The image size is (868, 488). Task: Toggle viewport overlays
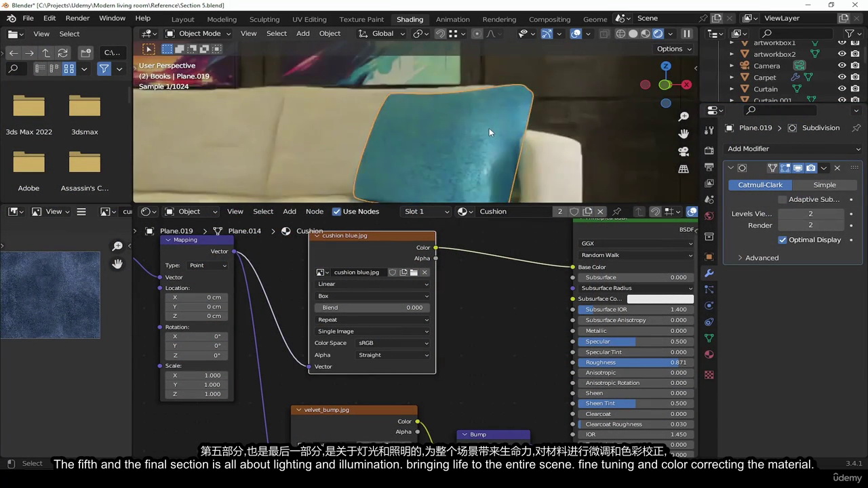[x=576, y=33]
